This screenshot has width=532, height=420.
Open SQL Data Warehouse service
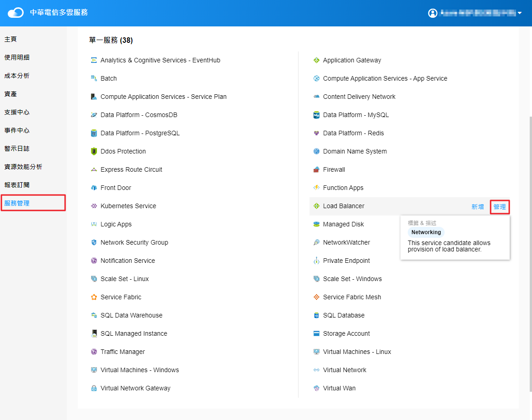(x=132, y=315)
